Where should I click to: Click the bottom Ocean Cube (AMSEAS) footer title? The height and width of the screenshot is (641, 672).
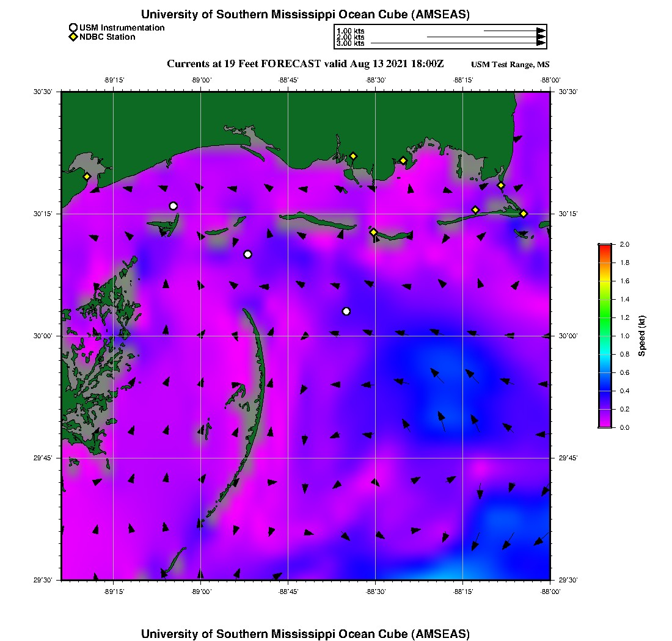pyautogui.click(x=305, y=633)
